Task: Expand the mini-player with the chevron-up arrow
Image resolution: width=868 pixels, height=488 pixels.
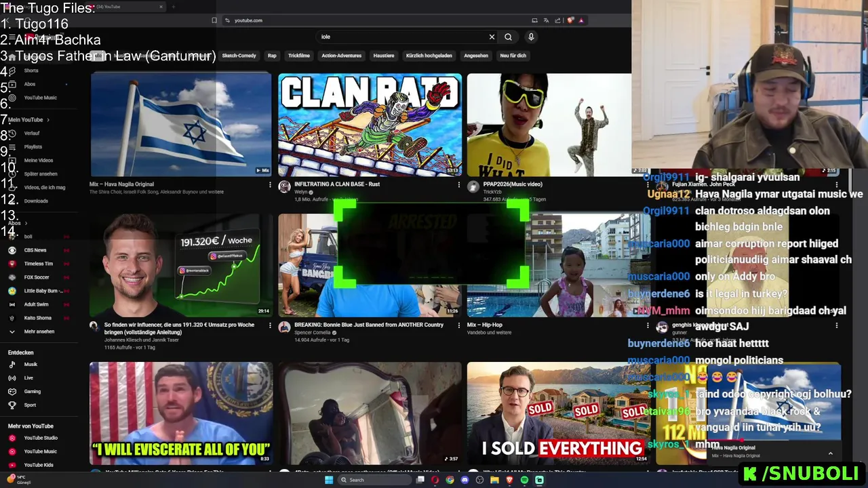Action: 830,453
